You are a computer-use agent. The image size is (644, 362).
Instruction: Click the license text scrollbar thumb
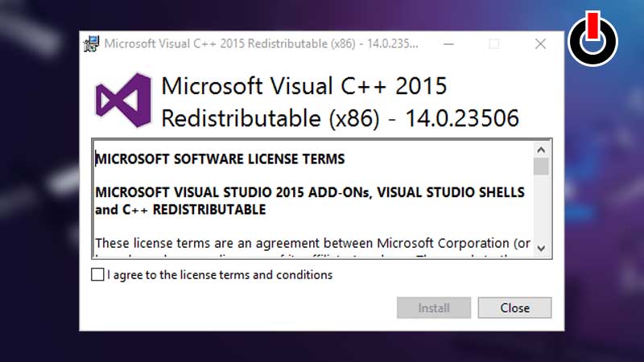541,167
